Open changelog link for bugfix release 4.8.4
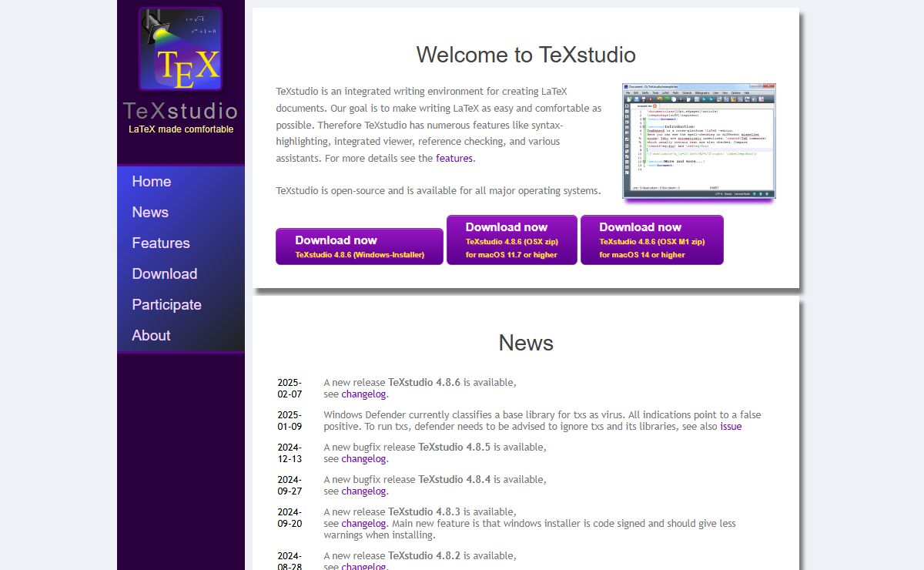The height and width of the screenshot is (570, 924). (363, 491)
